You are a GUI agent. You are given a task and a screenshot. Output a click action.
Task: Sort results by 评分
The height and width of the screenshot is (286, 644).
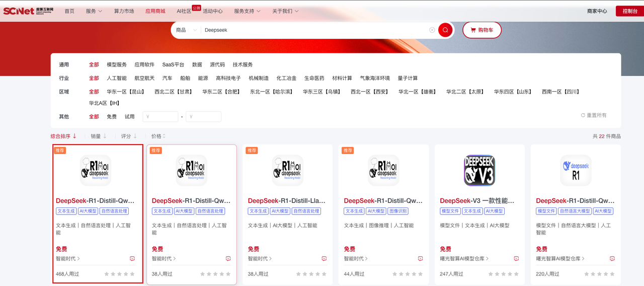(129, 136)
